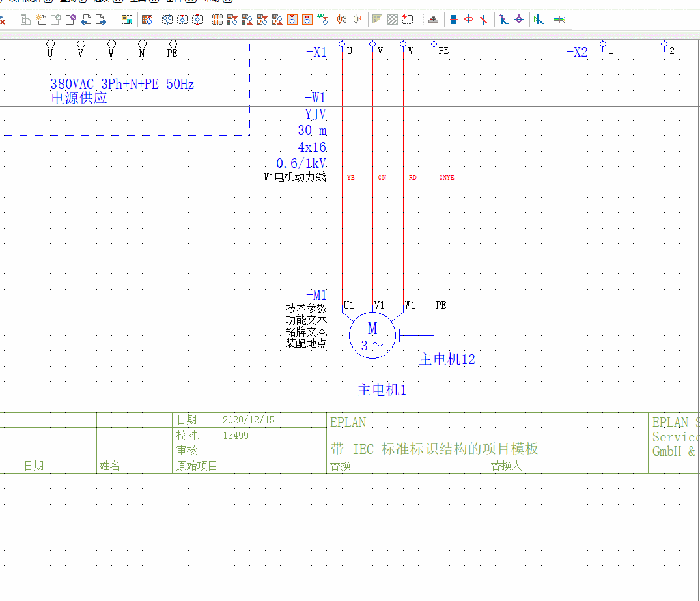The height and width of the screenshot is (601, 700).
Task: Select the date 2020/12/15 in title block
Action: (x=249, y=420)
